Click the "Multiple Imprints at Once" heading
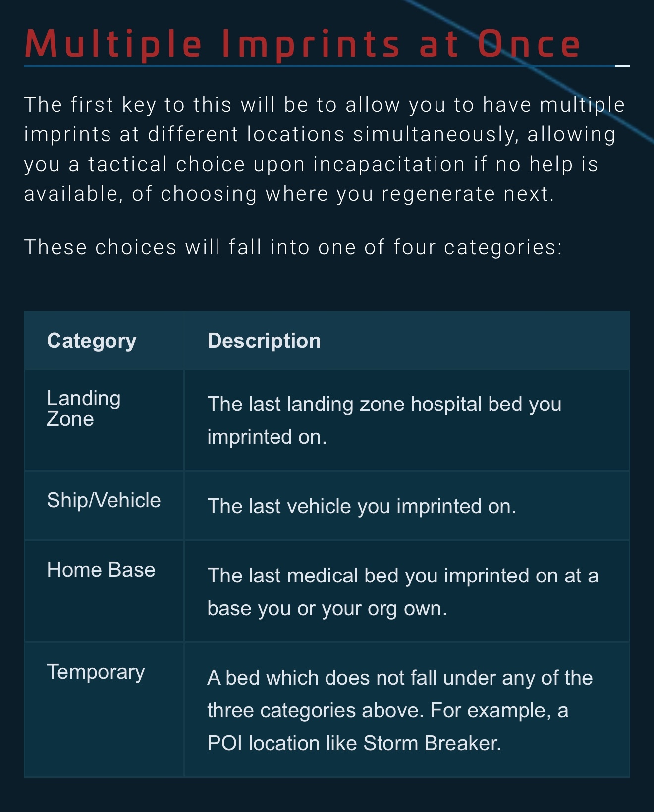Viewport: 654px width, 812px height. (302, 45)
